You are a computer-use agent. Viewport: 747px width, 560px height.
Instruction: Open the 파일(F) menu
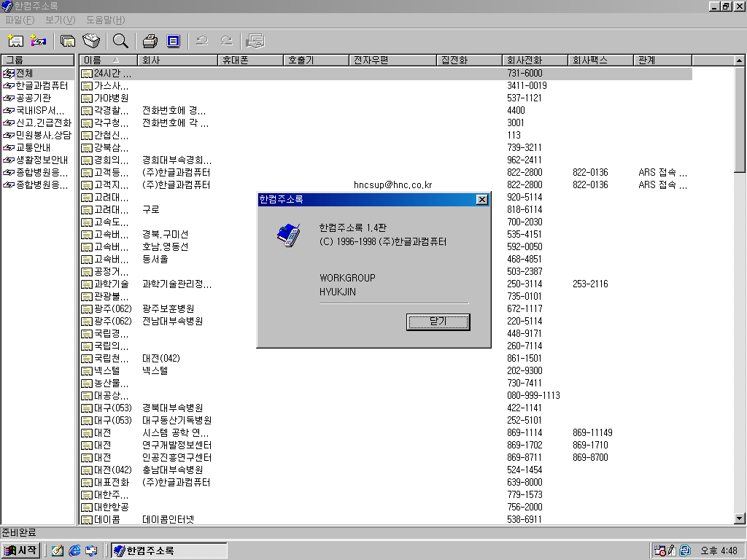20,20
